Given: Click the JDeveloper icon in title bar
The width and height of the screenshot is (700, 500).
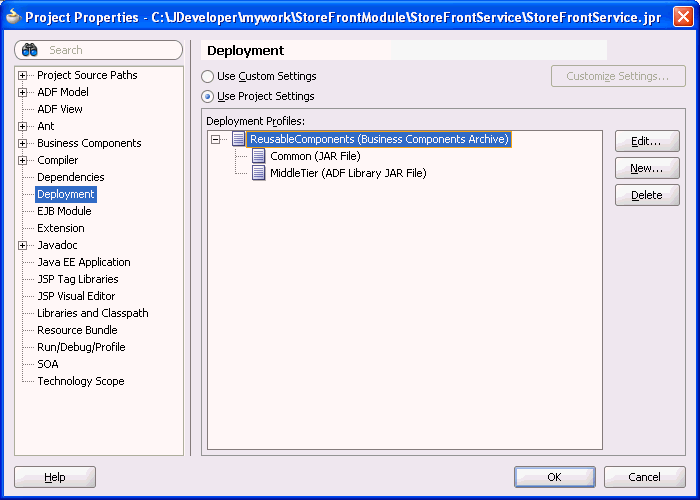Looking at the screenshot, I should click(x=13, y=16).
